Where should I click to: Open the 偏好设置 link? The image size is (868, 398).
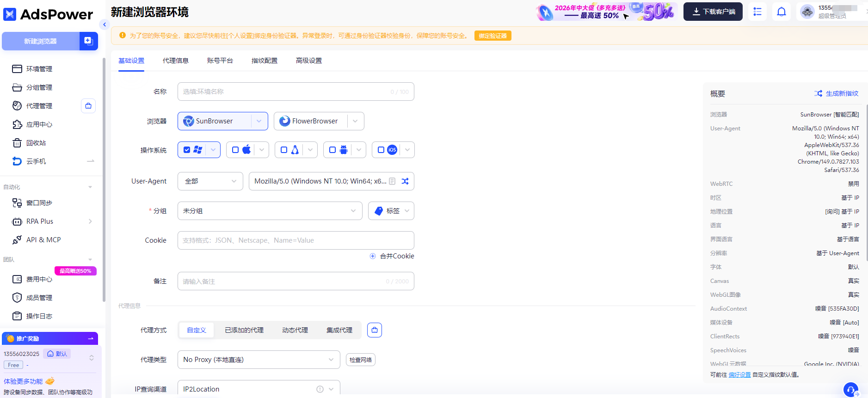click(740, 375)
